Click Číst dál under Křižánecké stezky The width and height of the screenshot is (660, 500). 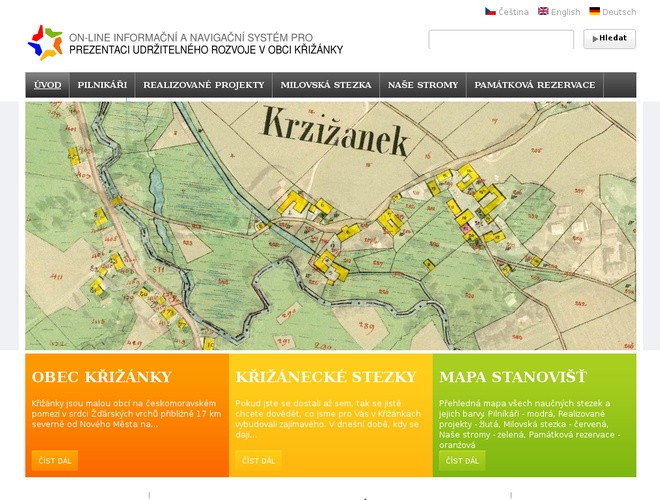click(x=258, y=461)
